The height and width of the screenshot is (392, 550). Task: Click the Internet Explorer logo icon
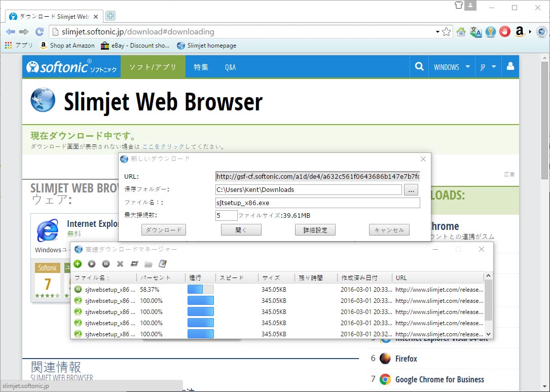48,230
